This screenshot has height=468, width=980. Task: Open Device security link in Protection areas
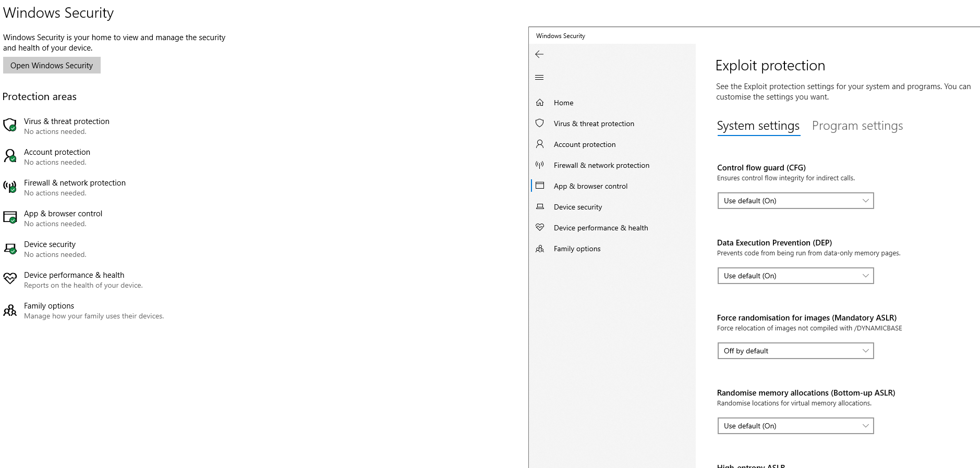(50, 244)
